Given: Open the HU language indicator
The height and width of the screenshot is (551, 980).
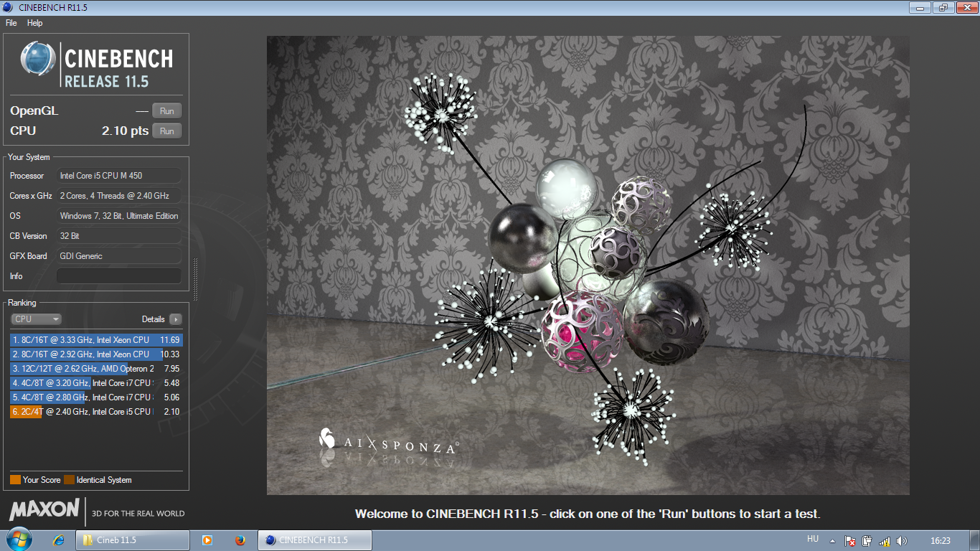Looking at the screenshot, I should coord(813,539).
